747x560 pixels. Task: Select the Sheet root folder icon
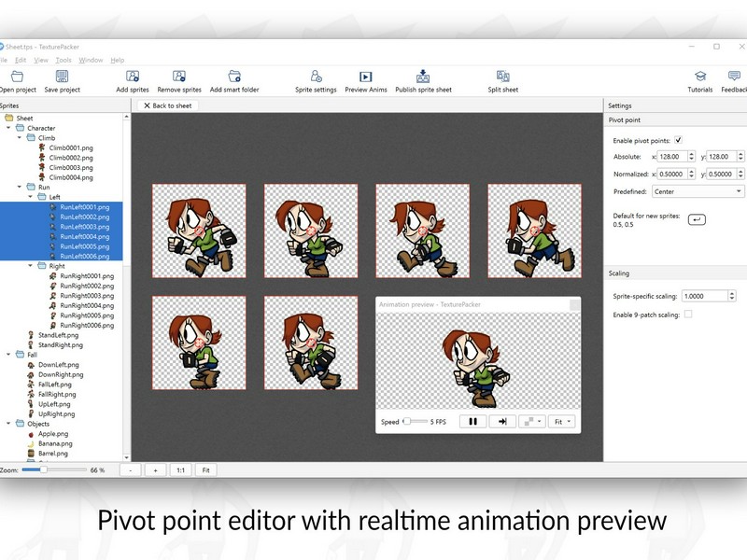(x=9, y=119)
